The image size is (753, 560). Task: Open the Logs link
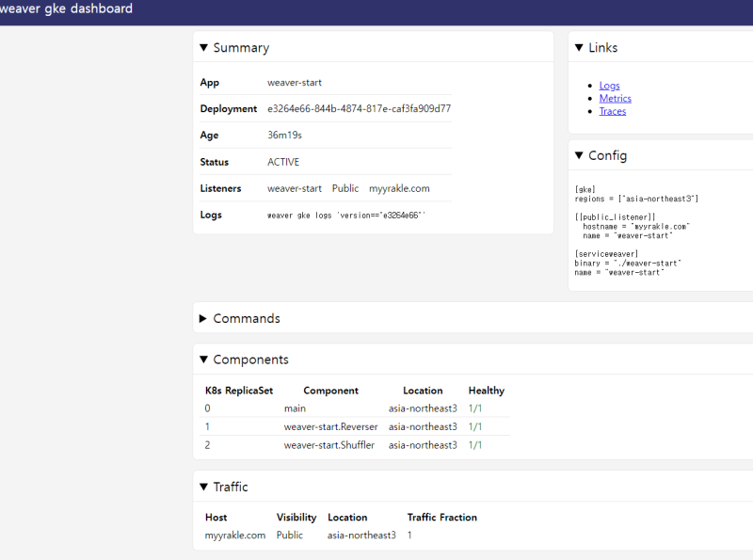609,86
